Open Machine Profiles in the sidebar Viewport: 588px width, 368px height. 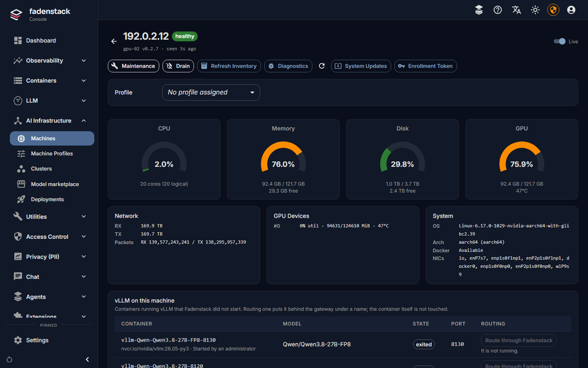point(52,153)
